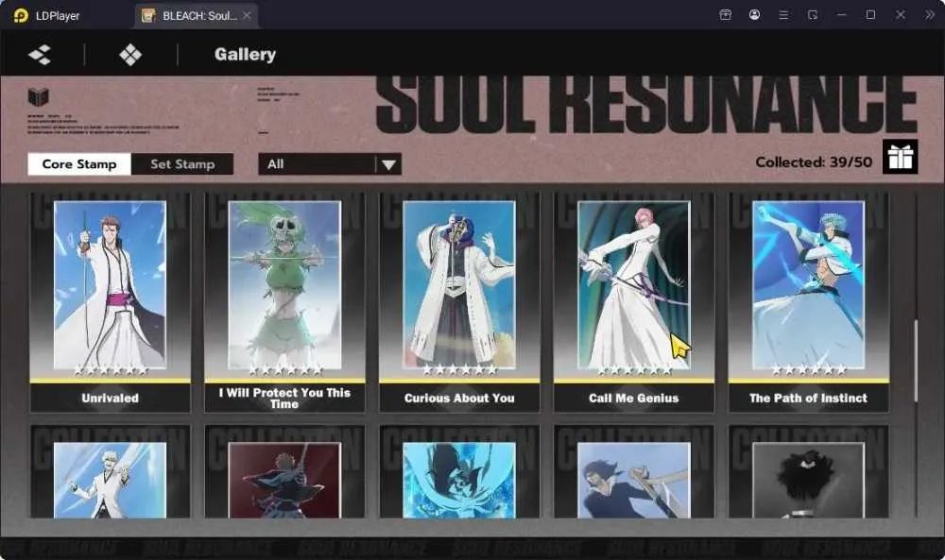
Task: Click the LDPlayer mini-window icon
Action: 813,15
